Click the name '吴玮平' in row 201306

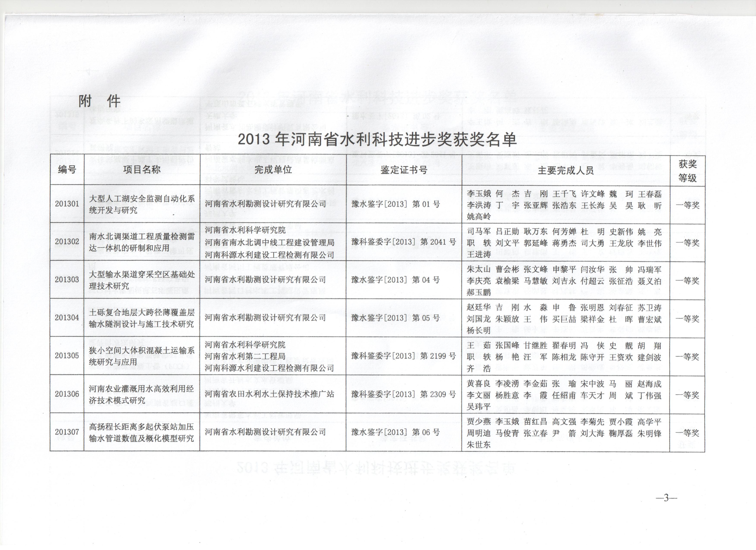(x=479, y=407)
